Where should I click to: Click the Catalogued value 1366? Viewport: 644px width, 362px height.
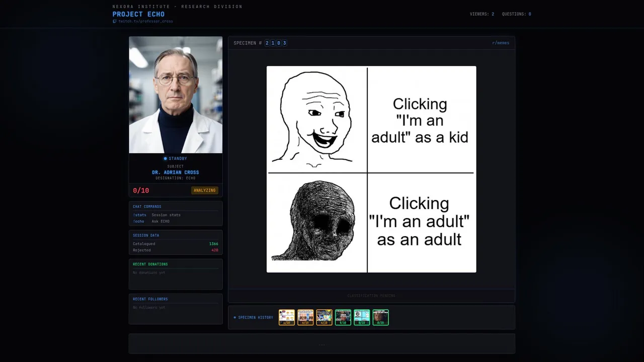point(214,244)
